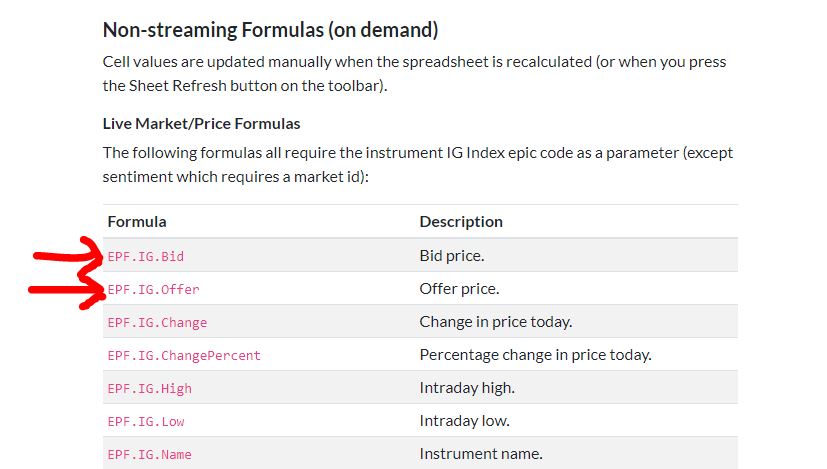Click the 'Intraday low.' description cell
This screenshot has width=827, height=469.
pos(464,420)
